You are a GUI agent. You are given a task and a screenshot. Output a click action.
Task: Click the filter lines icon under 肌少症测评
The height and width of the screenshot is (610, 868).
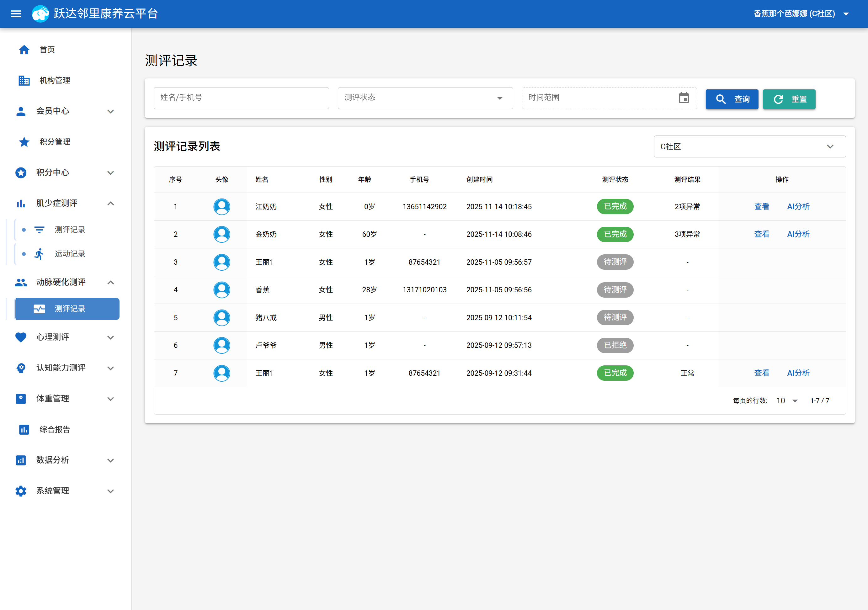[39, 230]
